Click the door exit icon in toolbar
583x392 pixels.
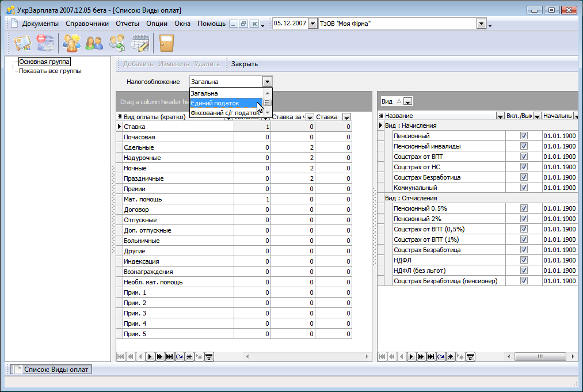167,43
